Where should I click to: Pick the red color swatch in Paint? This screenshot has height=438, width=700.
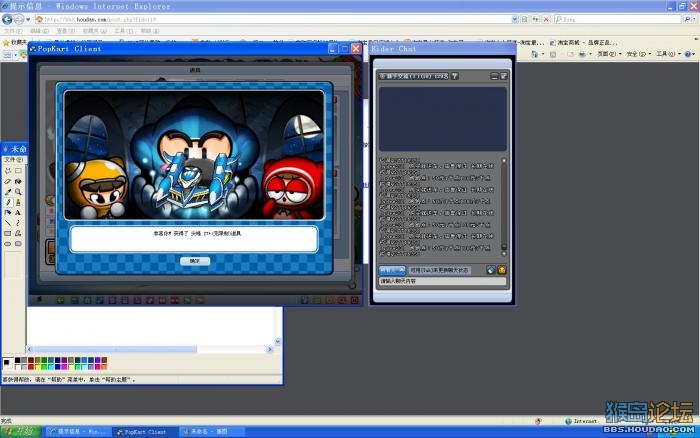31,367
